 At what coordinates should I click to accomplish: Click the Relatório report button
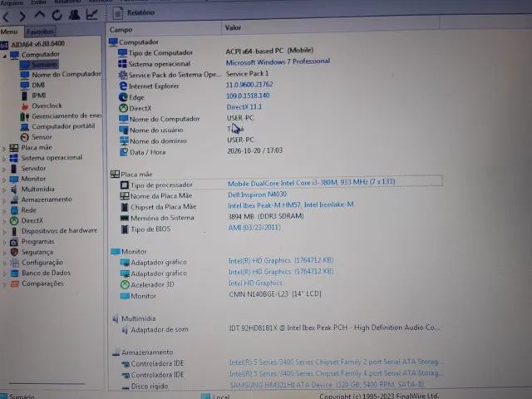click(133, 13)
